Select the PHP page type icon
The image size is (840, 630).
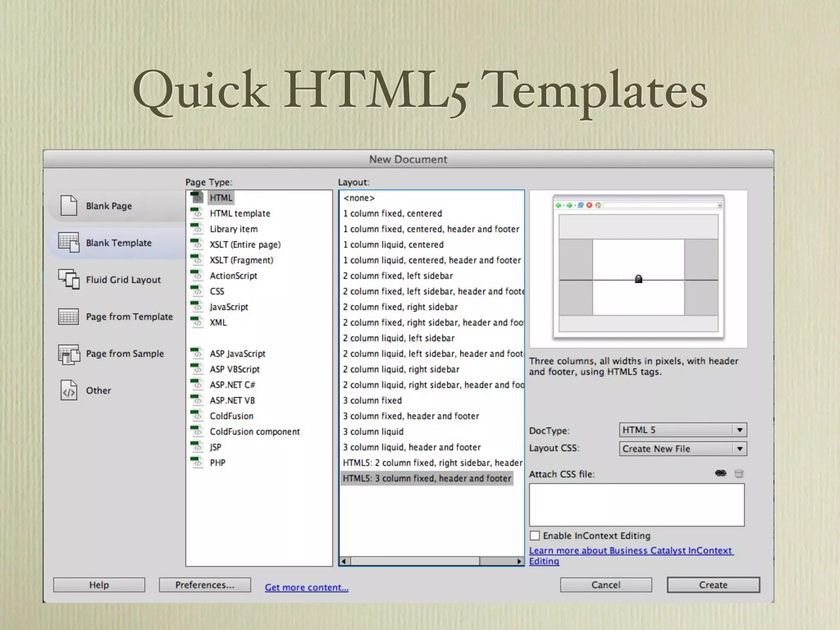[x=197, y=462]
